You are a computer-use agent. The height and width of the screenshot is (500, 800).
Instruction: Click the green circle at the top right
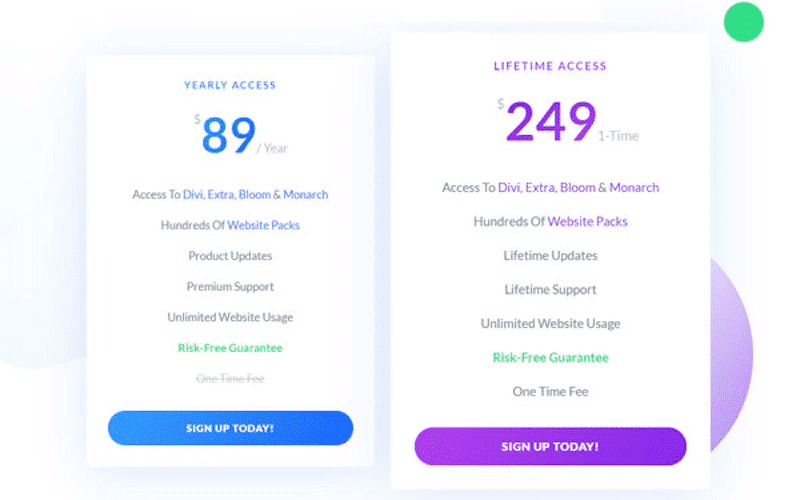coord(743,22)
